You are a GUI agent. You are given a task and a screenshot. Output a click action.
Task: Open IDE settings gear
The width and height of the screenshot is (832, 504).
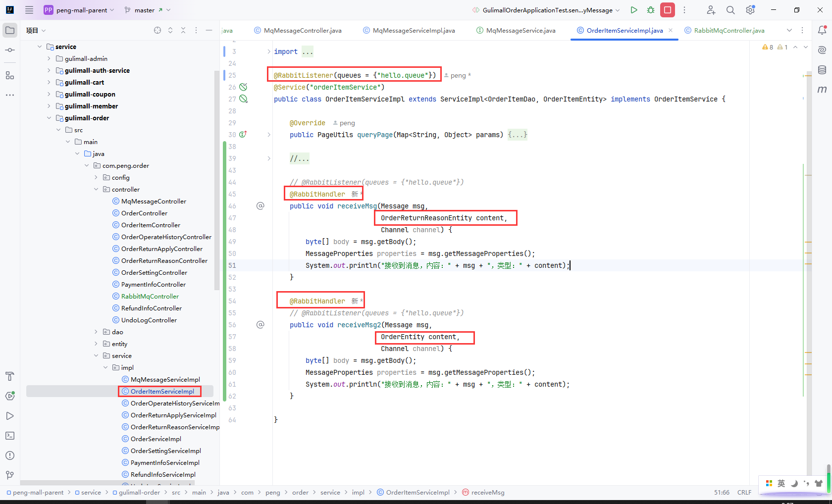click(x=750, y=10)
